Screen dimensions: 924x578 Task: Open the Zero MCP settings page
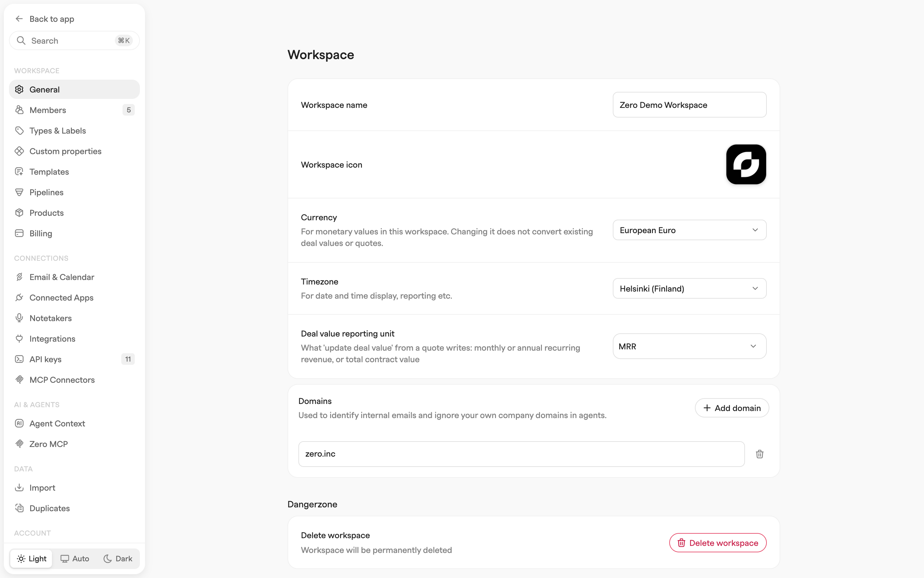[74, 444]
